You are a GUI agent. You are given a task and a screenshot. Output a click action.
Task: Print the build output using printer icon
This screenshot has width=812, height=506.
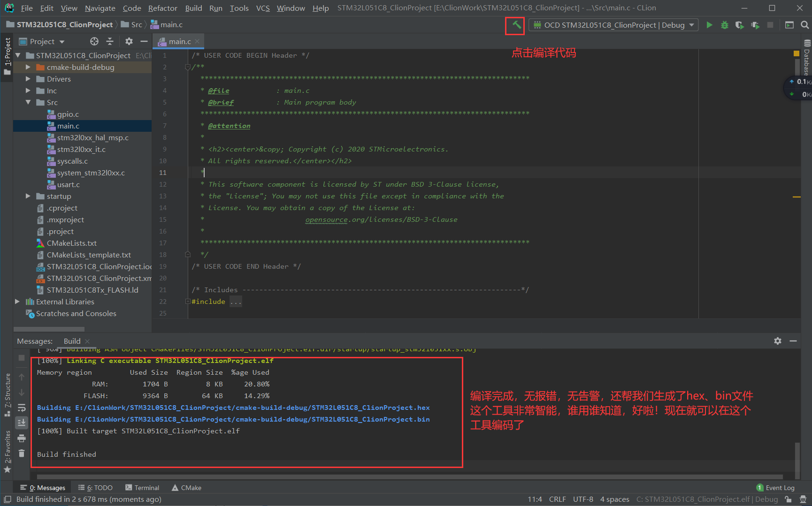[21, 438]
